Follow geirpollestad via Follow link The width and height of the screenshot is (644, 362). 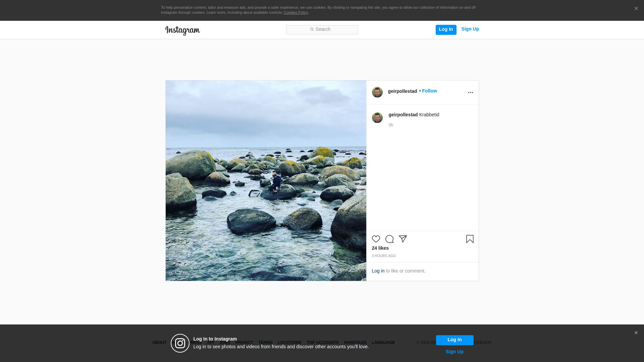(x=429, y=91)
